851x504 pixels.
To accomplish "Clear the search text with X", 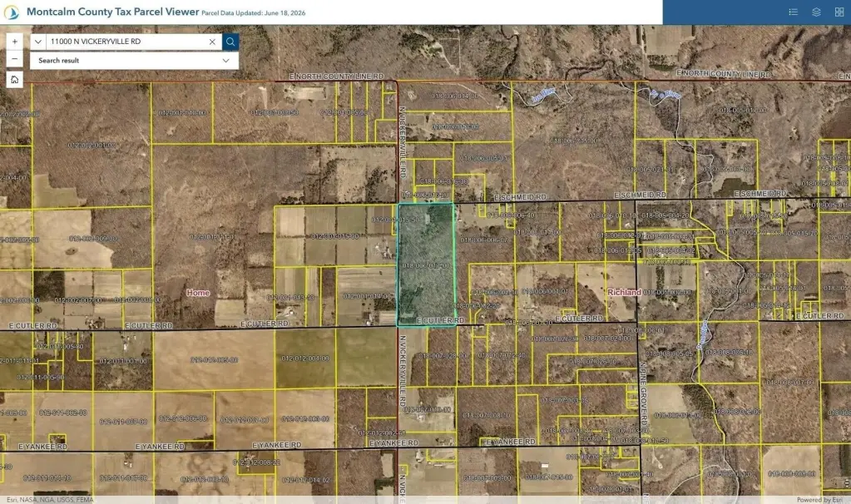I will tap(212, 42).
